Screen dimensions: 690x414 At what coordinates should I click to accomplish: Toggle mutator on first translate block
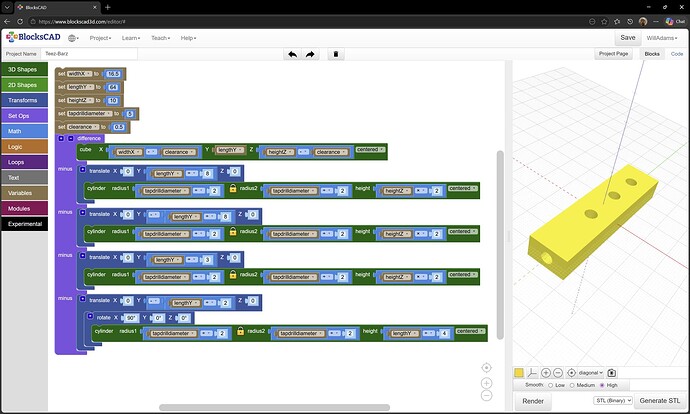tap(82, 169)
